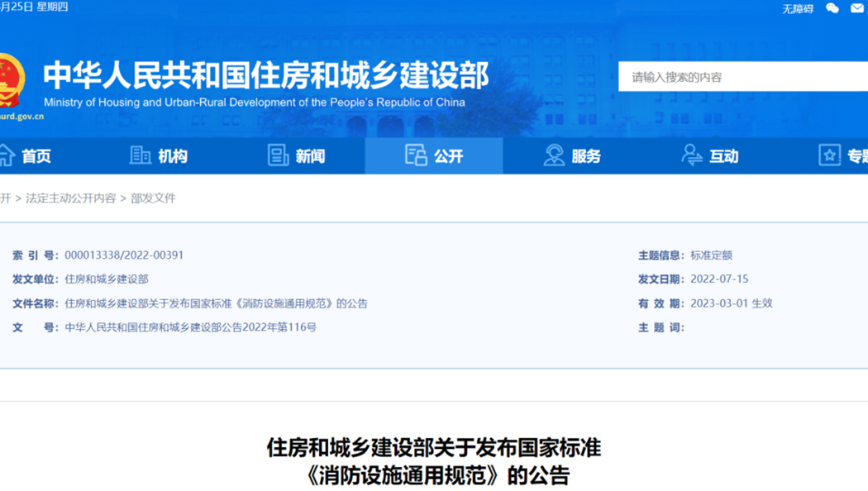
Task: Click the index number 000013338/2022-00391
Action: [124, 255]
